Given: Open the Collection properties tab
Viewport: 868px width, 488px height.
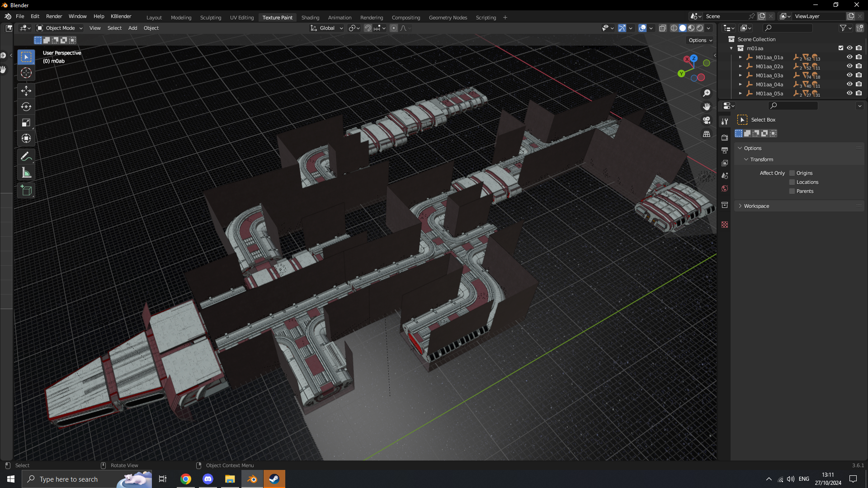Looking at the screenshot, I should click(725, 205).
